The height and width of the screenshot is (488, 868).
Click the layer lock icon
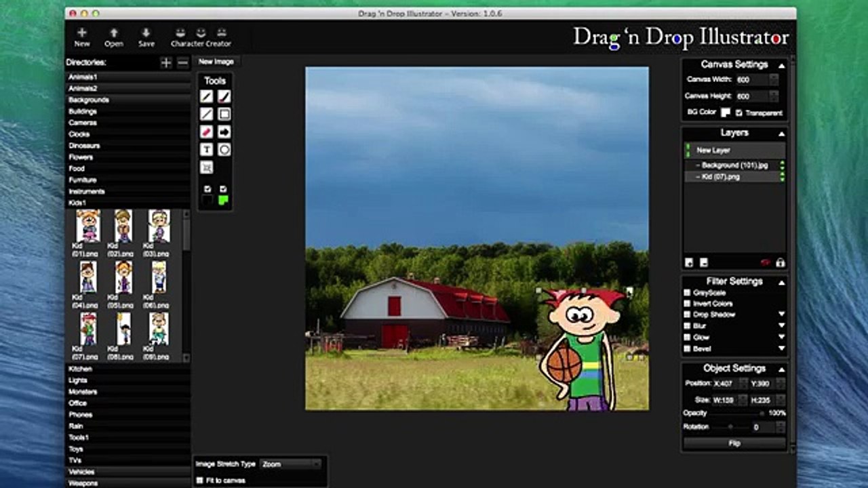point(780,263)
